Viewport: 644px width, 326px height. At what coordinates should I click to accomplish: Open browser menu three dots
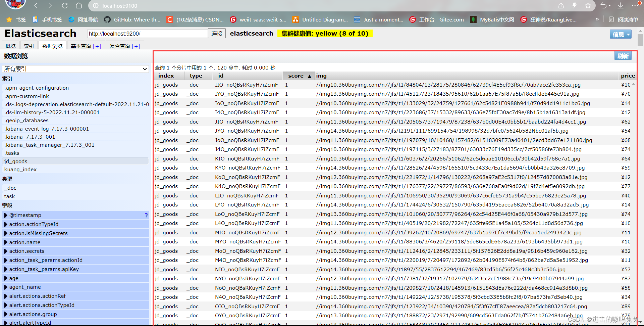click(x=635, y=5)
